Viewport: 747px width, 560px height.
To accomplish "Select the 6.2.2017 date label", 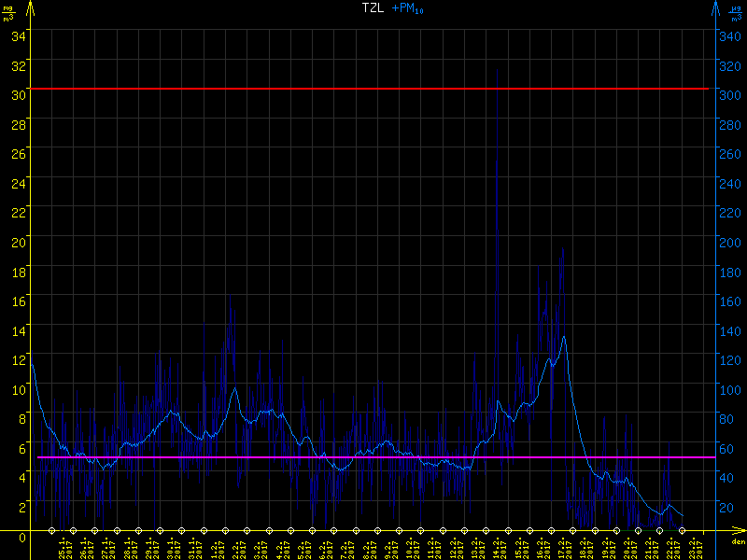I will 323,547.
